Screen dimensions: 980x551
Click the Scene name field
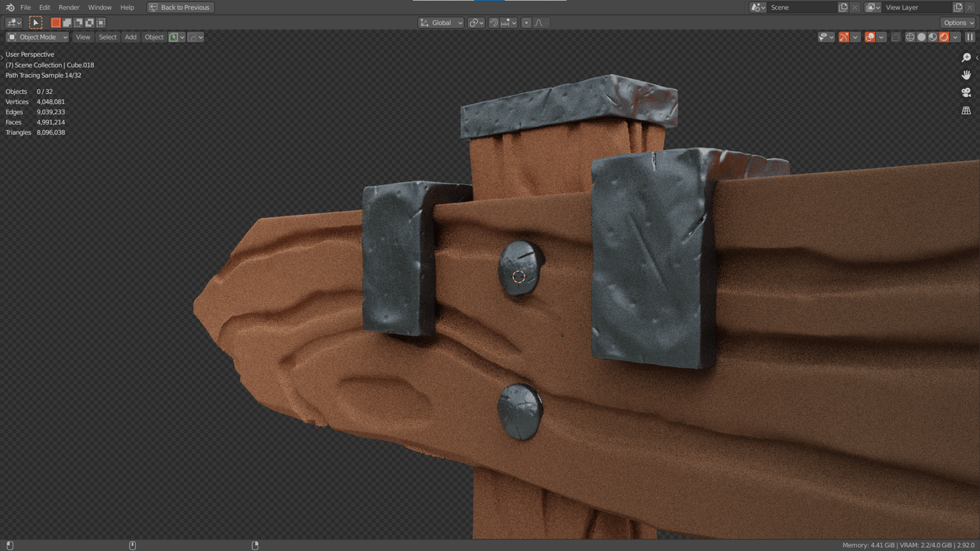pyautogui.click(x=802, y=7)
